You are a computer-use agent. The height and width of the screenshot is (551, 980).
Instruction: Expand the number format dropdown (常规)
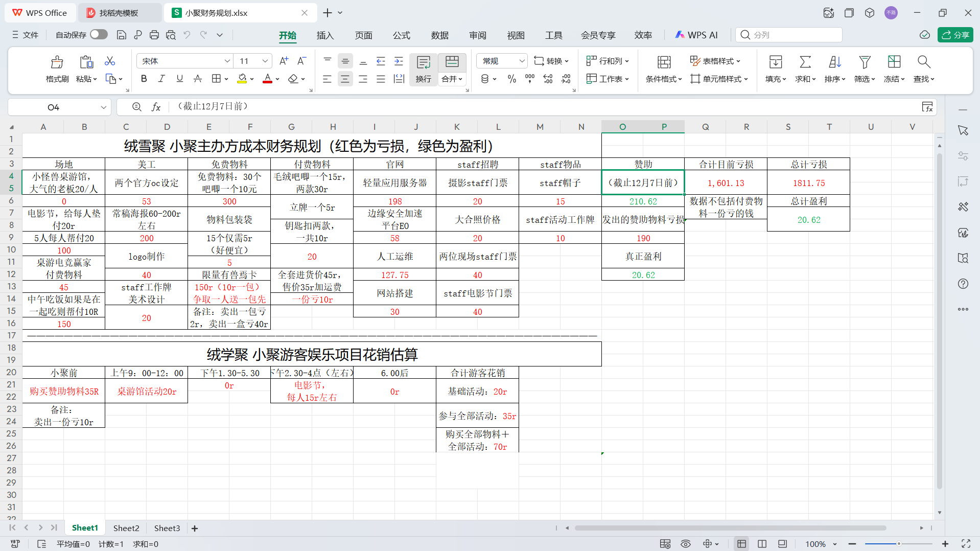[521, 61]
